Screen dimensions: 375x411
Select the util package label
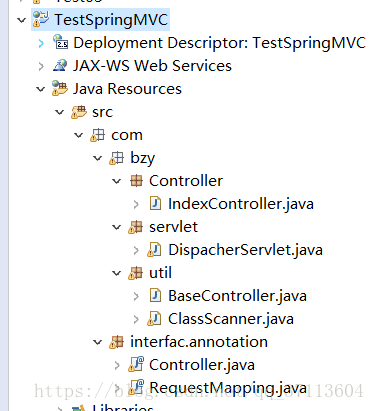pos(160,273)
